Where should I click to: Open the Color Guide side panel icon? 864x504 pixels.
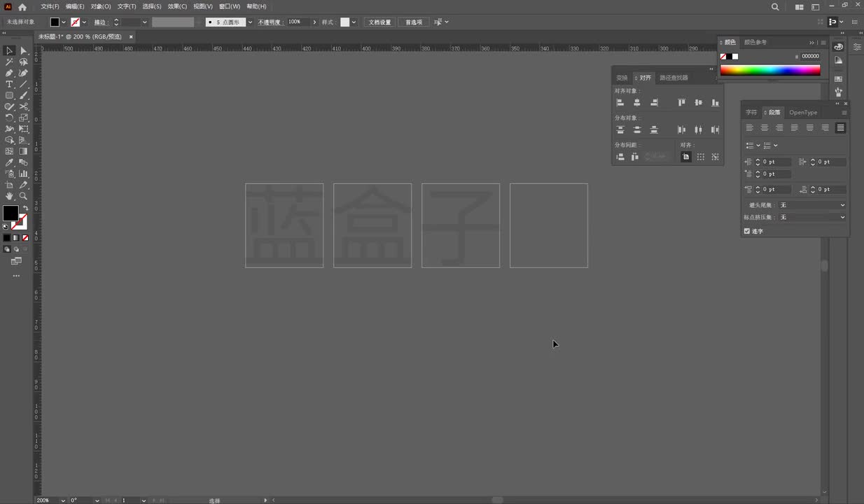point(839,61)
